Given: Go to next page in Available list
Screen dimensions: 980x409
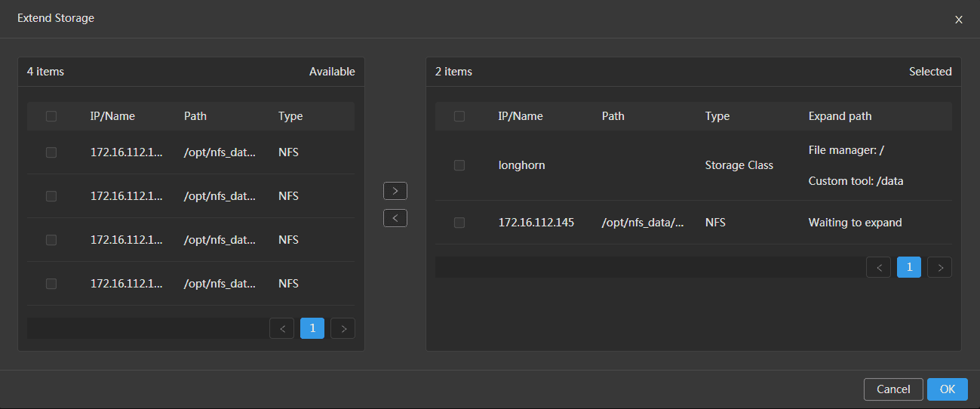Looking at the screenshot, I should [343, 328].
